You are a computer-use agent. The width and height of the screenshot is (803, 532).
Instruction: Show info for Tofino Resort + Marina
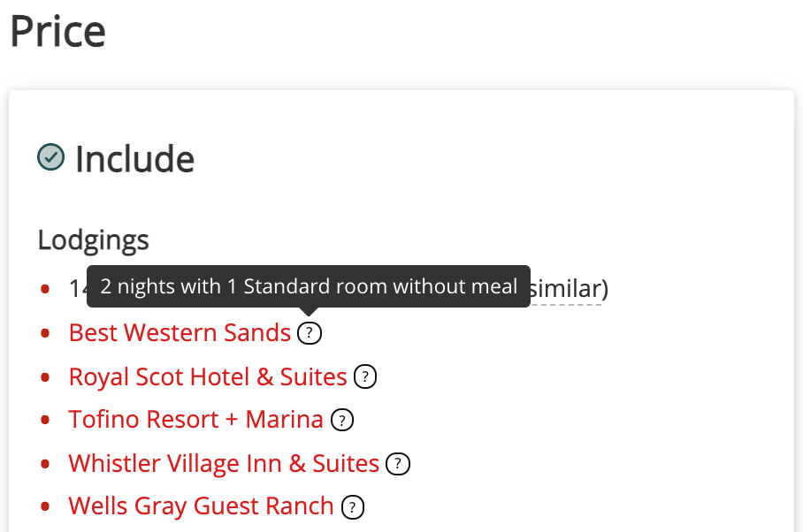341,421
